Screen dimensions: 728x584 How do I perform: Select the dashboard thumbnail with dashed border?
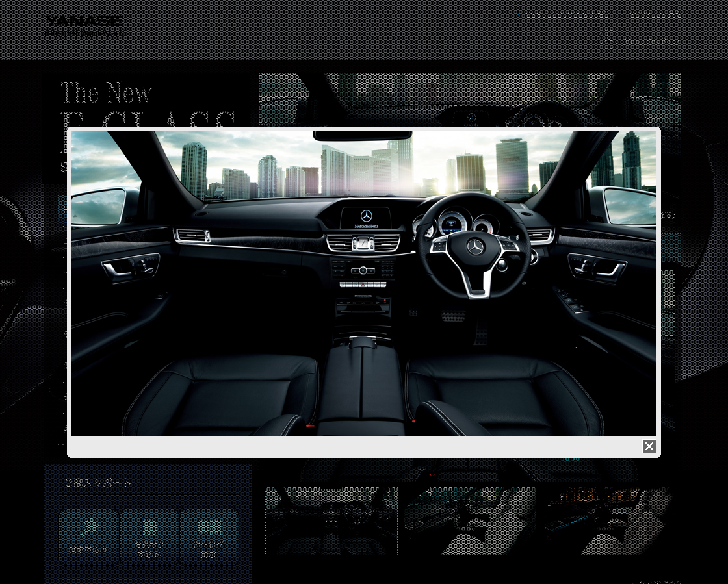point(331,521)
